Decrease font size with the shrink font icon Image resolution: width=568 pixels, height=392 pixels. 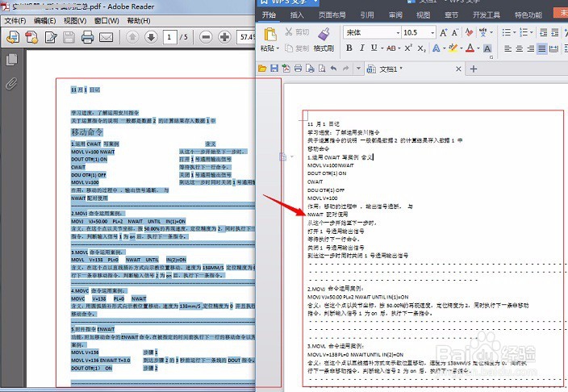pyautogui.click(x=455, y=32)
